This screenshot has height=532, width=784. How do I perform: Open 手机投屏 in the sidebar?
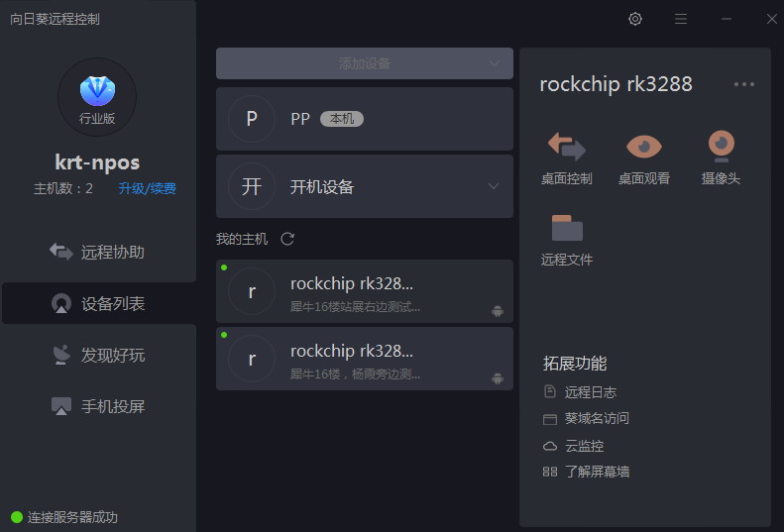coord(98,406)
